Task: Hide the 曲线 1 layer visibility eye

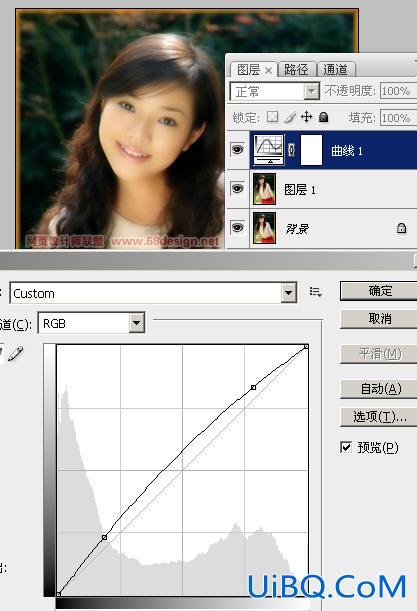Action: pos(238,149)
